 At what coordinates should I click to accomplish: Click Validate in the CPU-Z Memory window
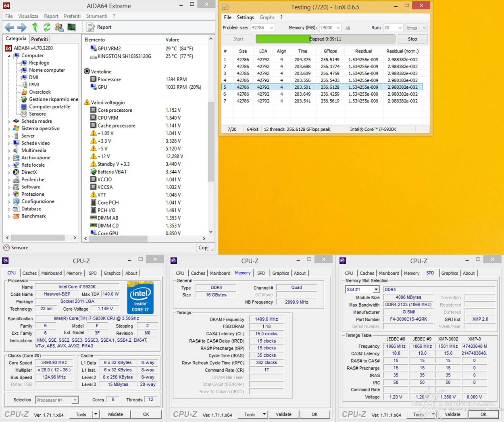(x=283, y=414)
